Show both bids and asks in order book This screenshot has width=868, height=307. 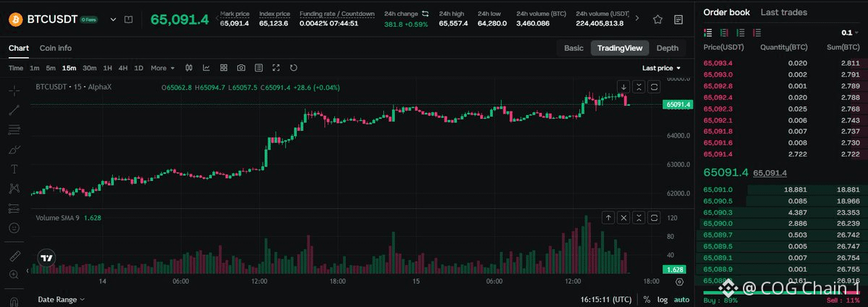tap(708, 33)
